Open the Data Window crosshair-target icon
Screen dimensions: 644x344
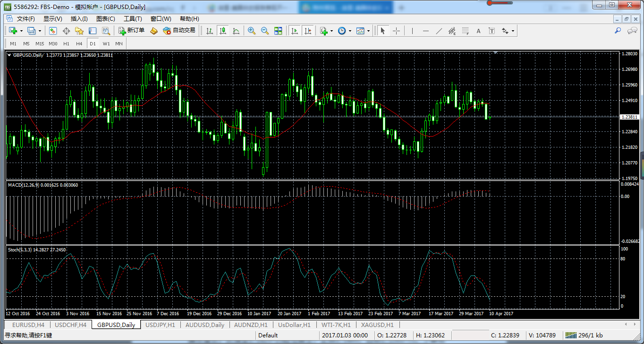coord(66,31)
